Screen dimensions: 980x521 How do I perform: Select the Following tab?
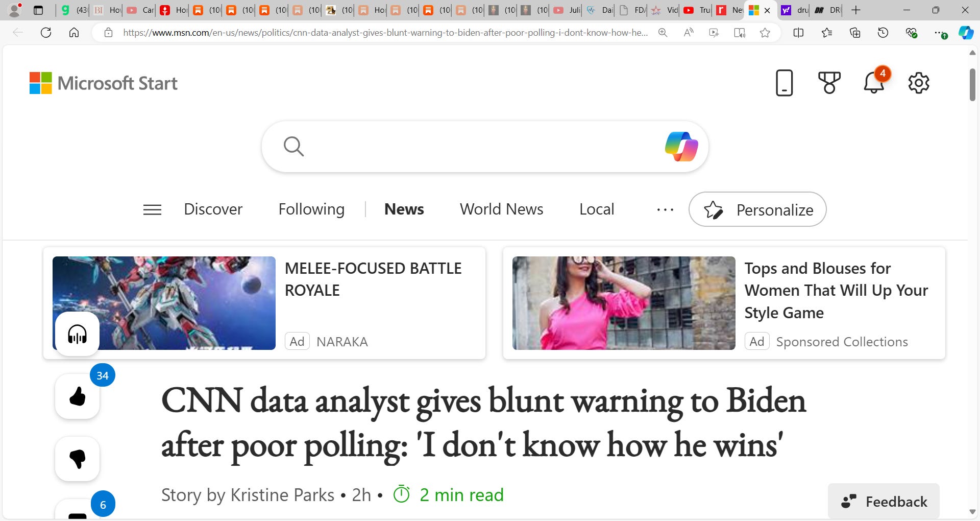(x=311, y=209)
